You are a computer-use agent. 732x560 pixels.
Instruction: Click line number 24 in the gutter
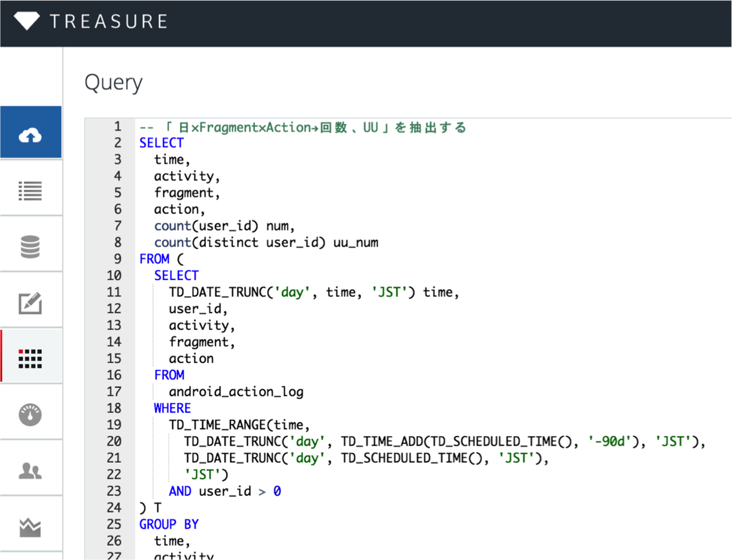click(x=114, y=508)
